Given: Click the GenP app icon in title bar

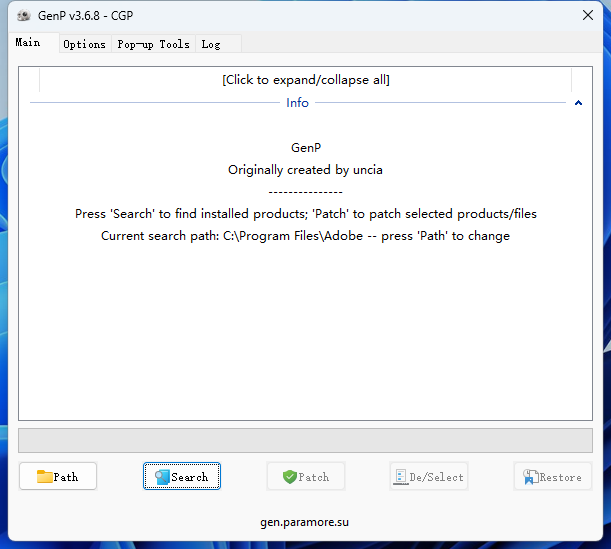Looking at the screenshot, I should [x=24, y=16].
